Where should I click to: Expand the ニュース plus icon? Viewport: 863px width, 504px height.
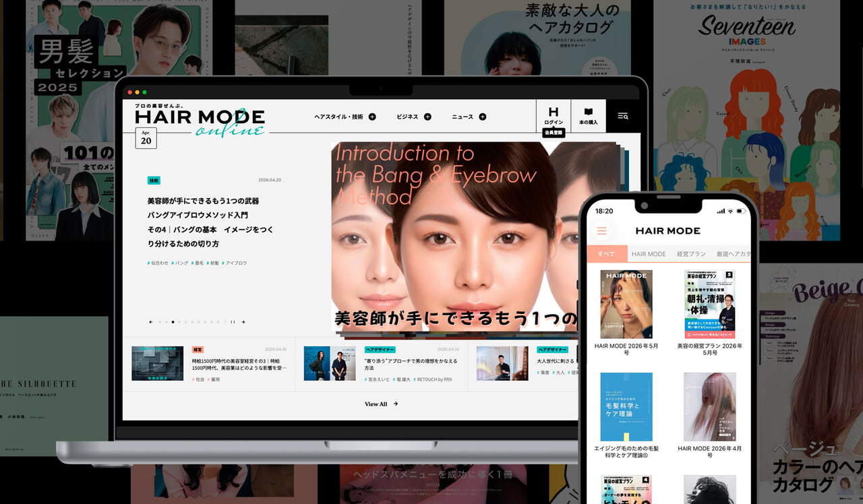(x=482, y=117)
